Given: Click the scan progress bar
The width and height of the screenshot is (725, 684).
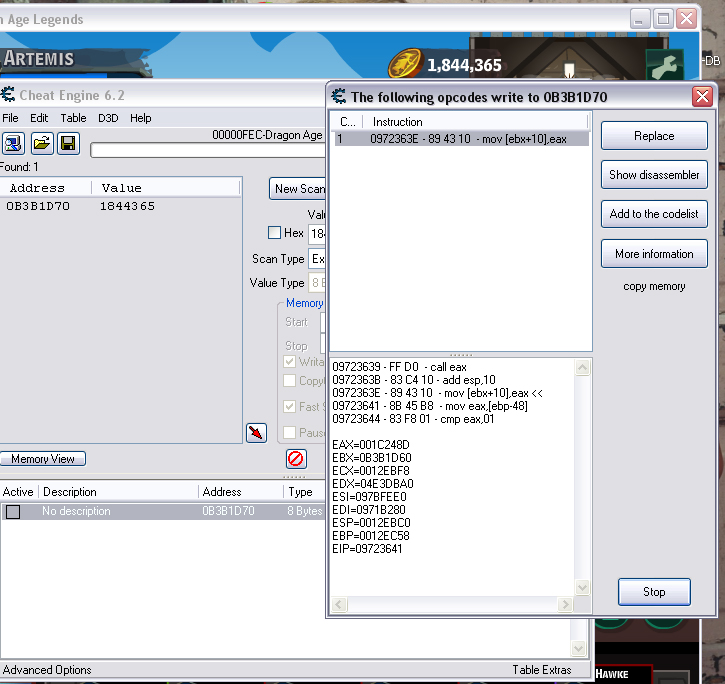Looking at the screenshot, I should pos(208,150).
